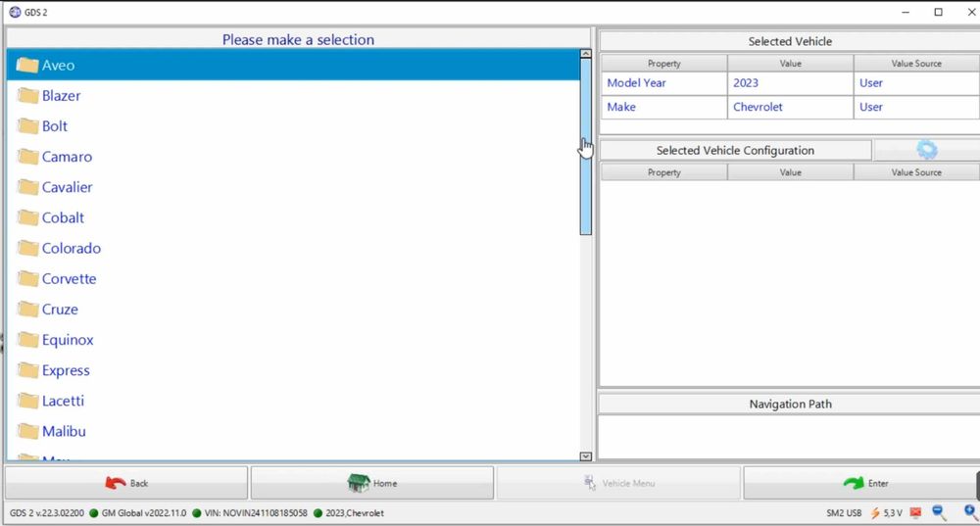
Task: Open the Camaro folder icon
Action: pos(27,157)
